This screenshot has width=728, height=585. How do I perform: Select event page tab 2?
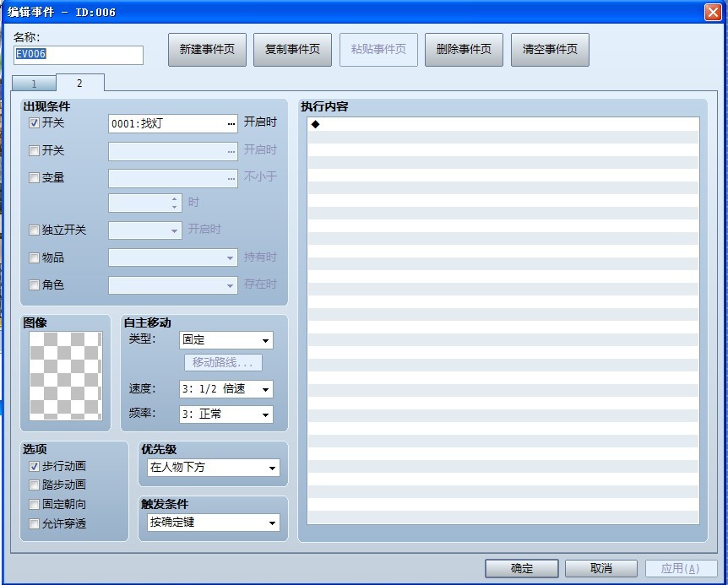tap(80, 83)
